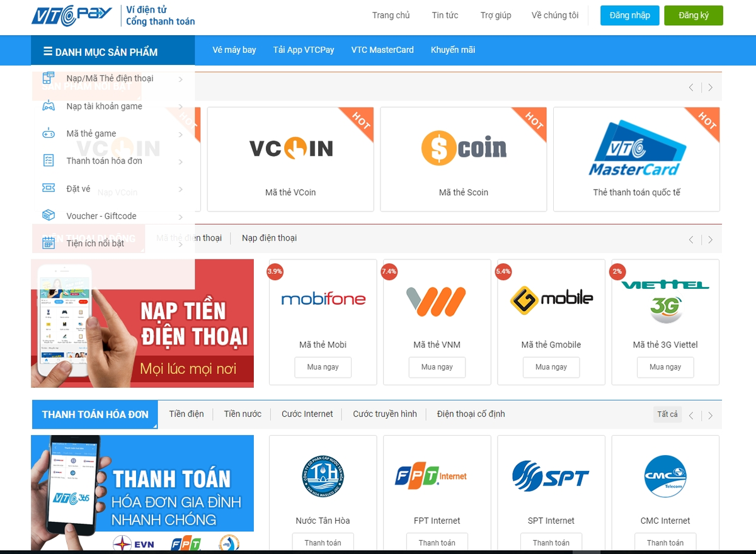This screenshot has width=756, height=554.
Task: Click the Thanh toán hóa đơn gia đình banner
Action: 142,493
